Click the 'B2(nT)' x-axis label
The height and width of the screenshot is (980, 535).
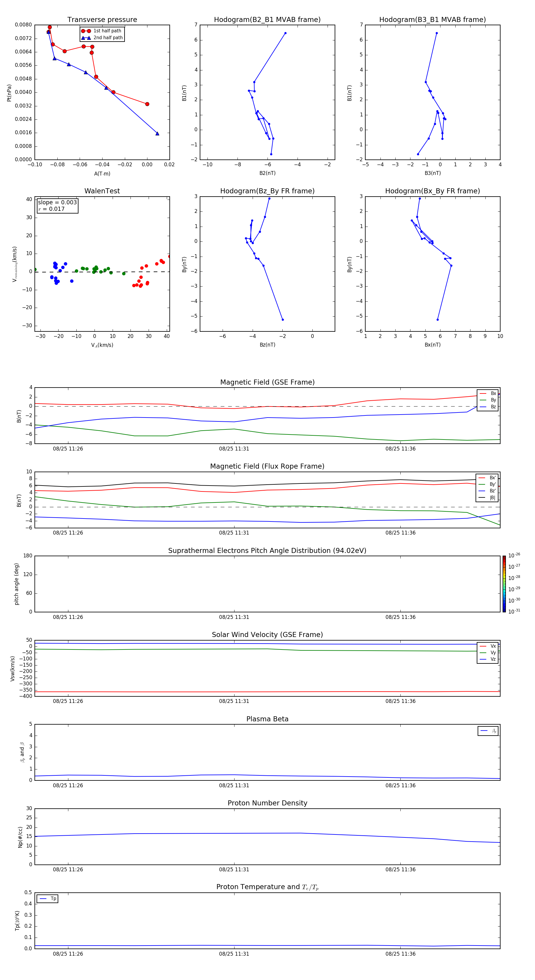[267, 173]
